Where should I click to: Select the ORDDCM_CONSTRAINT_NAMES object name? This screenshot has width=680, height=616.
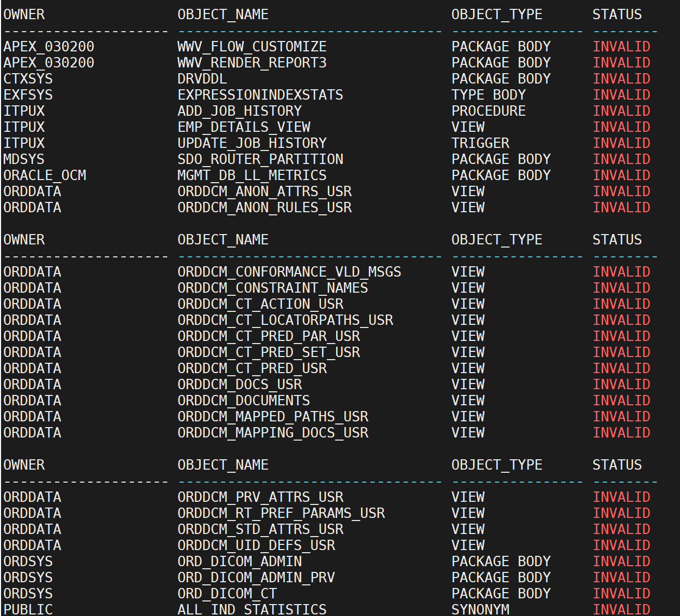click(273, 288)
